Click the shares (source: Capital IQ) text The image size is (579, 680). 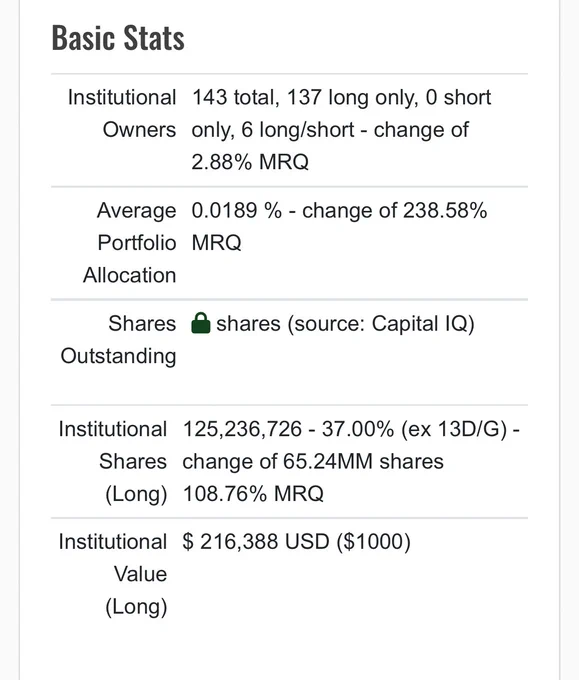tap(346, 324)
